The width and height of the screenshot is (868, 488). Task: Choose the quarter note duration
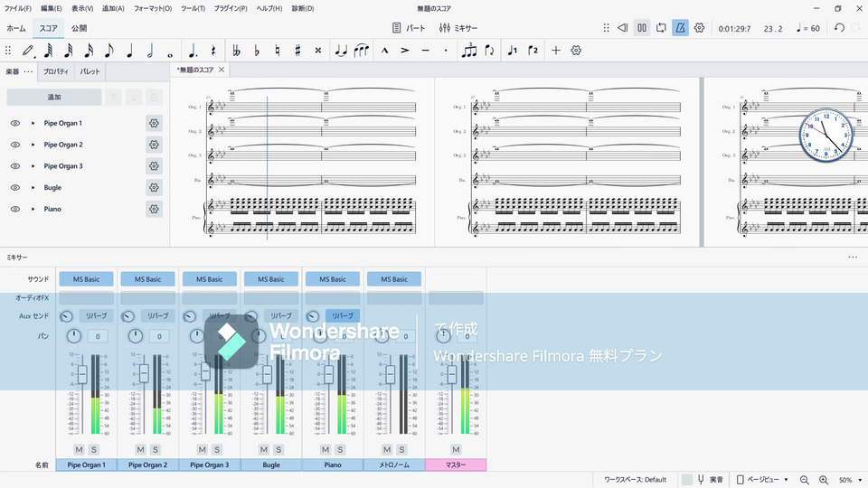(x=129, y=51)
